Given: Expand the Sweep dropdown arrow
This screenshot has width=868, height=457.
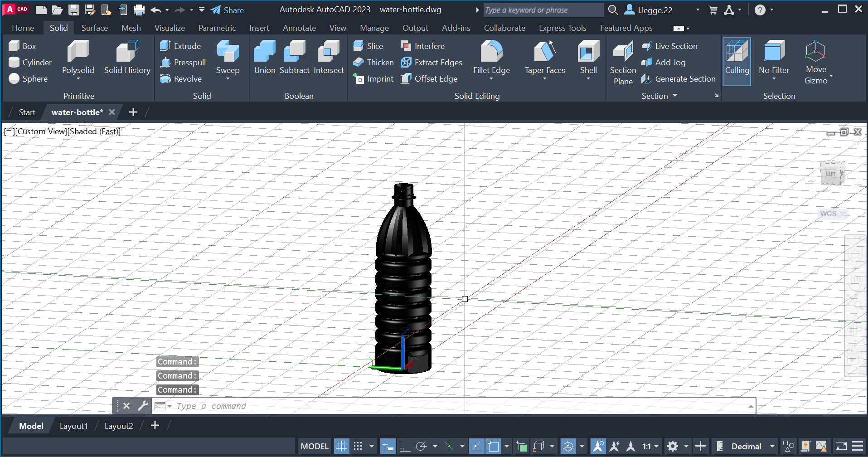Looking at the screenshot, I should [x=228, y=79].
